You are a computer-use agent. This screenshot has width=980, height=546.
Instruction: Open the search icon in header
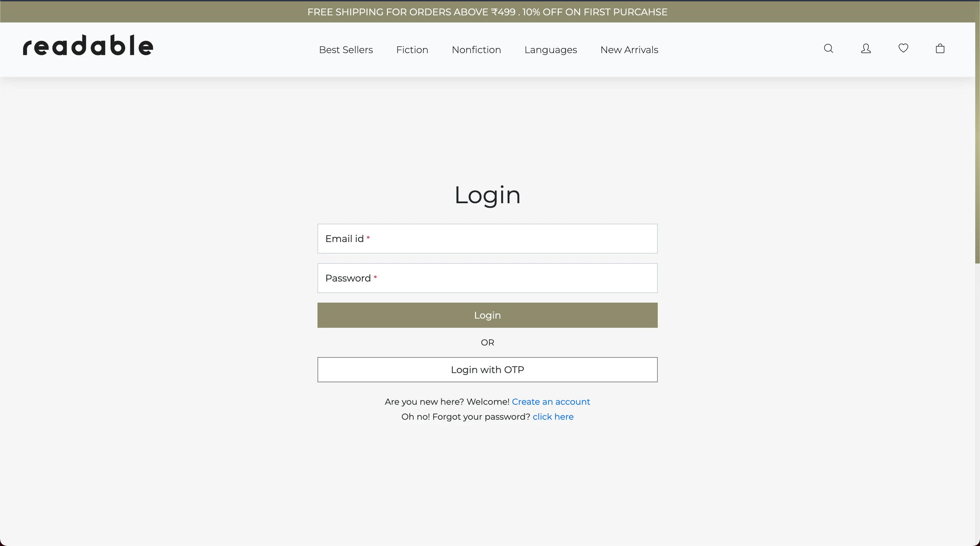[828, 49]
